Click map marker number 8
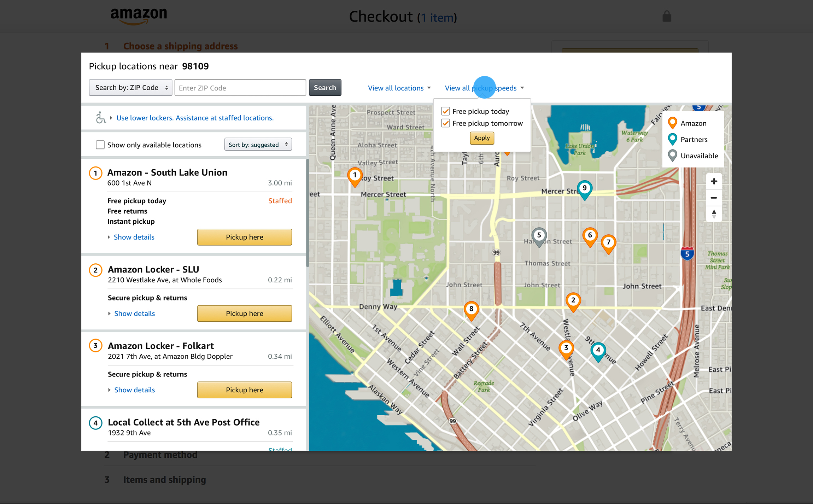 click(x=471, y=309)
